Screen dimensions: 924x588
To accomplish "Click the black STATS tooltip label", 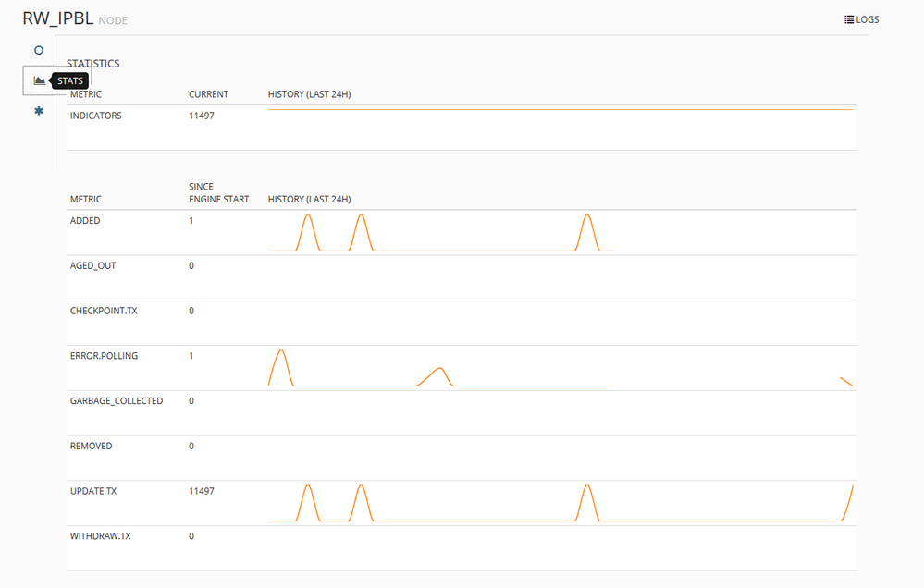I will 70,81.
